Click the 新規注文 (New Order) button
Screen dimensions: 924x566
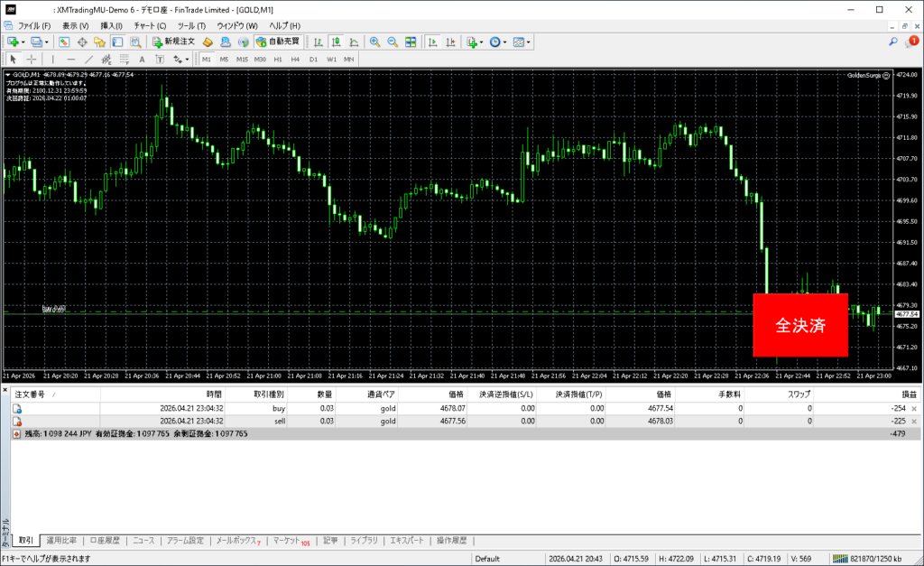(173, 42)
